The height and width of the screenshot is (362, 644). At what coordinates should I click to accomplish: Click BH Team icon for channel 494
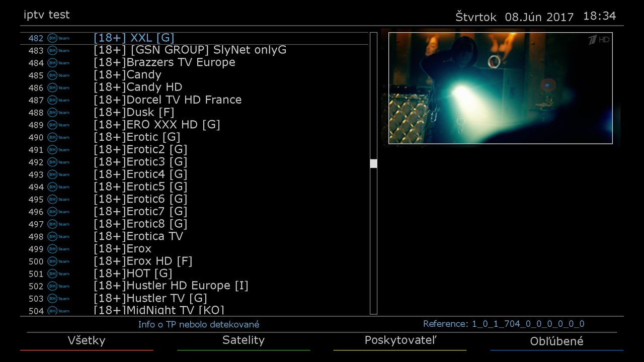[58, 187]
